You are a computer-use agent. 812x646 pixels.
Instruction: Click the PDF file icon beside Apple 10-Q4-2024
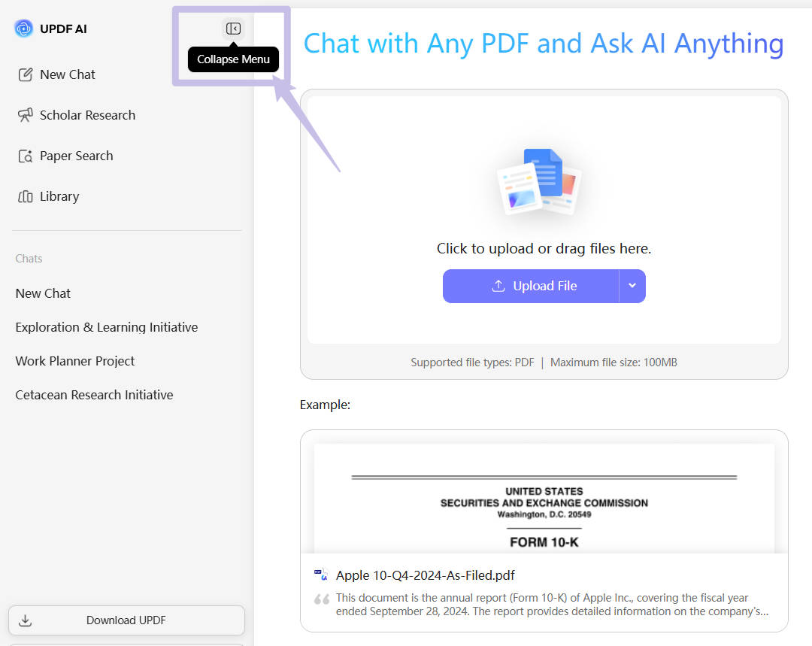(321, 575)
